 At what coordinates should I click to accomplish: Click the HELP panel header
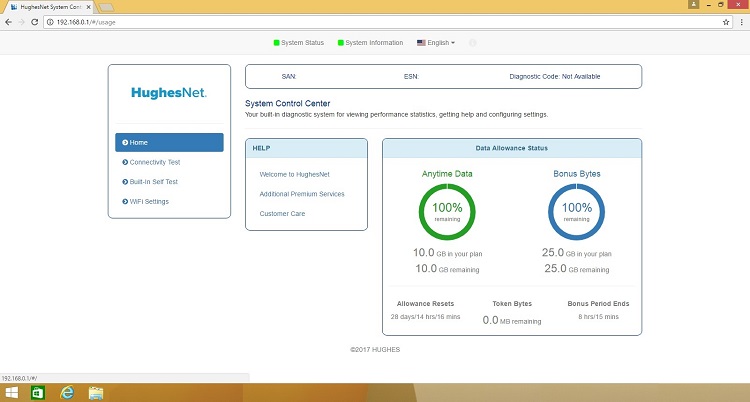tap(306, 148)
